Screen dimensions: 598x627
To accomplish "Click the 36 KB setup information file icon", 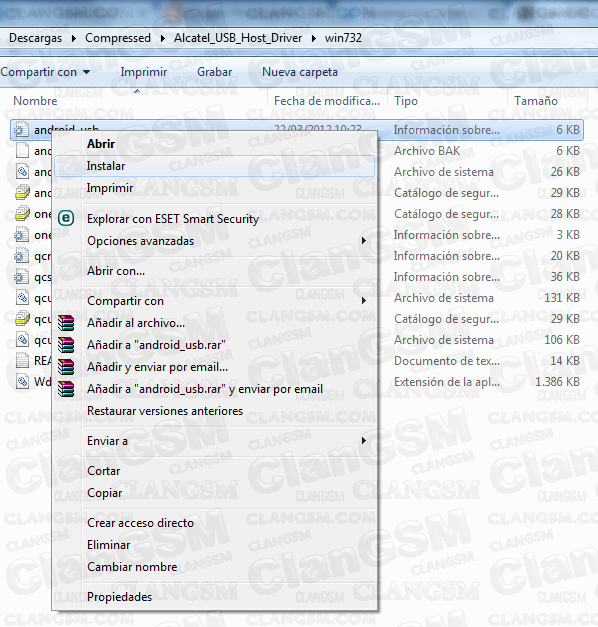I will 21,277.
